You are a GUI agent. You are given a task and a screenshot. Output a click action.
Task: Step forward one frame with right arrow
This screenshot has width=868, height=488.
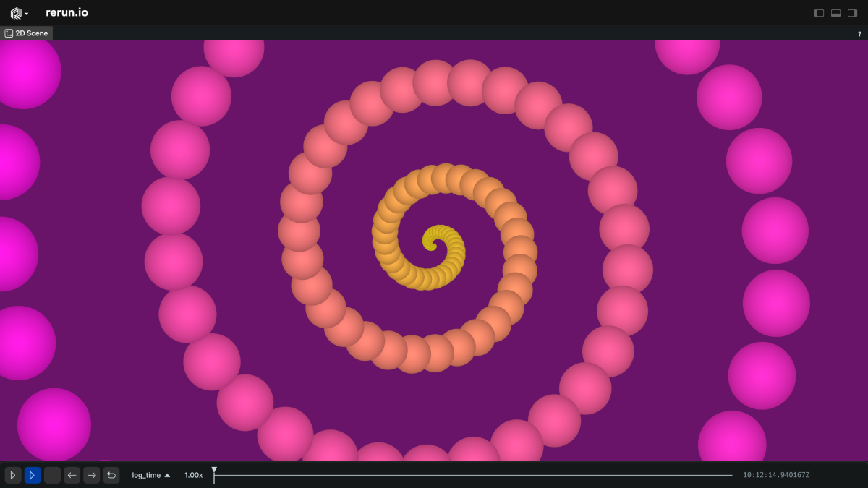[x=91, y=475]
